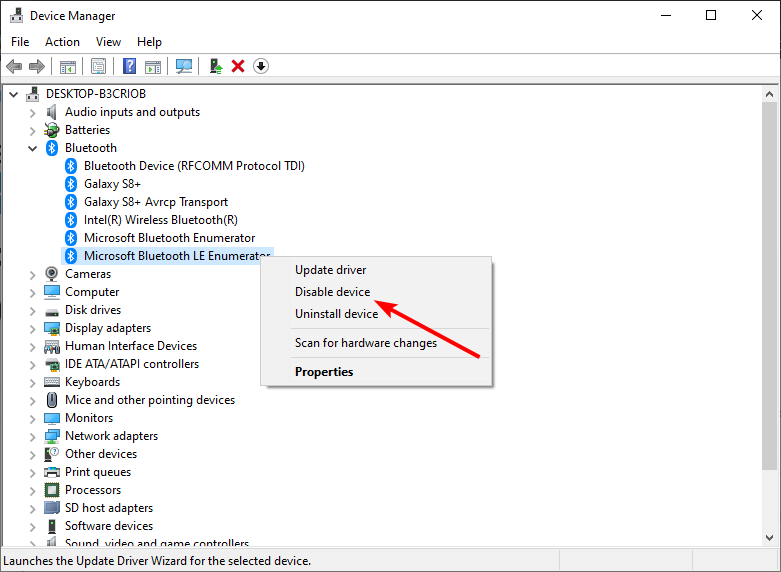
Task: Click the Update device driver toolbar icon
Action: (x=215, y=66)
